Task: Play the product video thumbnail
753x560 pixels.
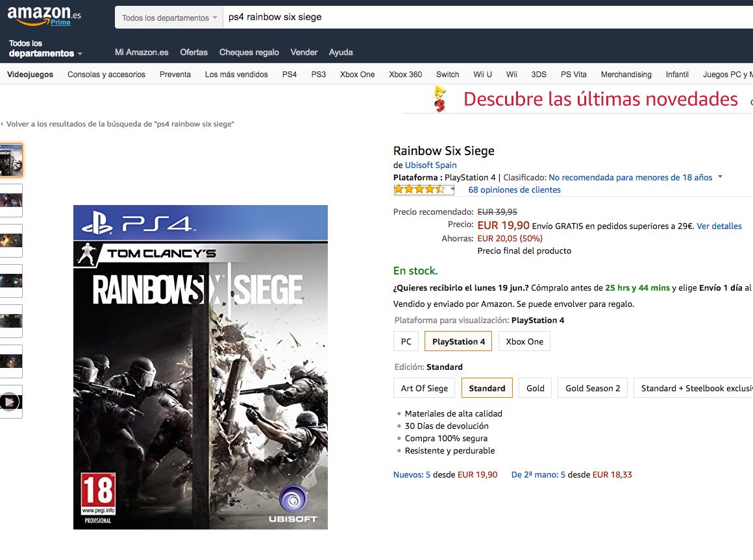Action: tap(10, 402)
